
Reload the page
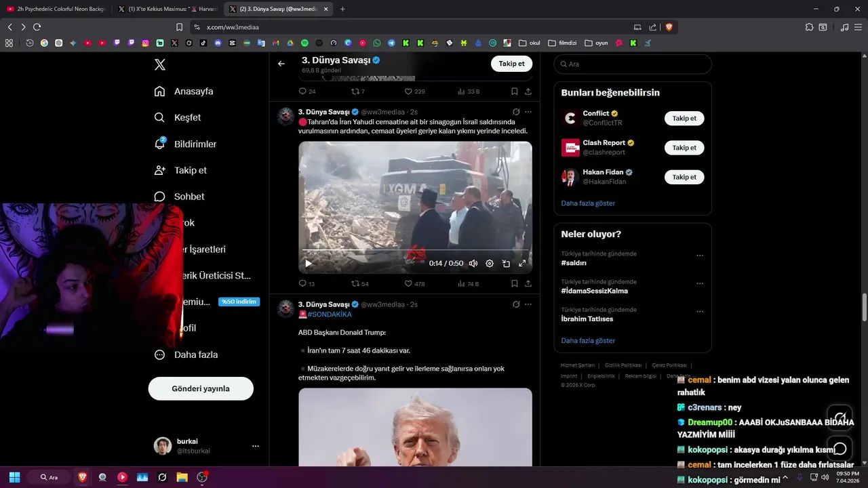(37, 27)
